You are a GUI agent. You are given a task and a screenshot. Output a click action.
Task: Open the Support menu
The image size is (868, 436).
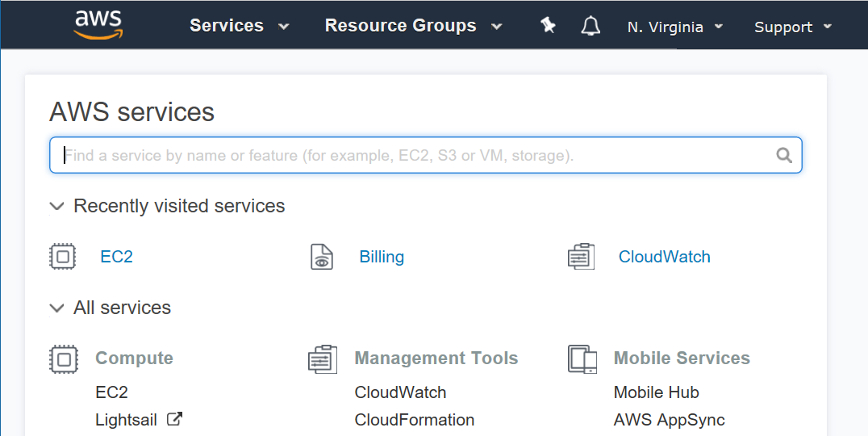point(793,27)
